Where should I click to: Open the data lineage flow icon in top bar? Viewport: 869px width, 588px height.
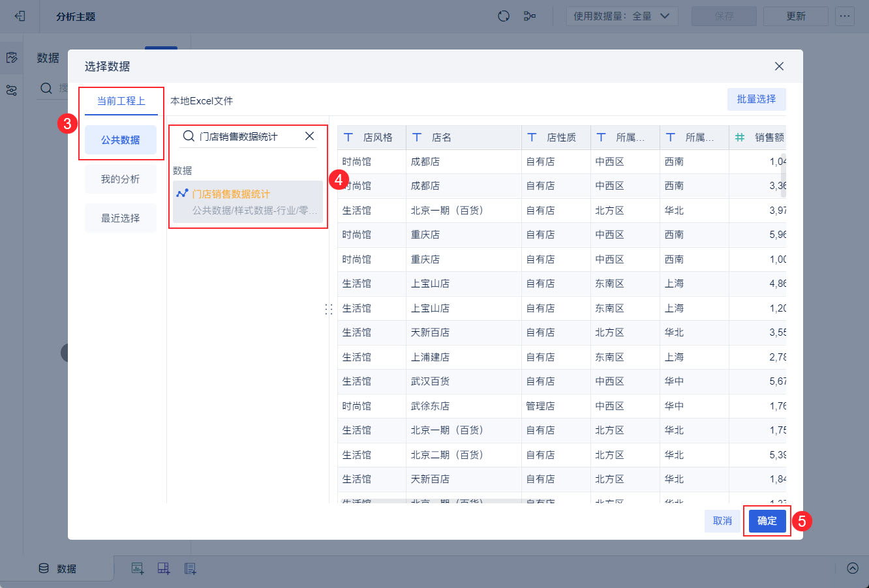click(x=530, y=16)
